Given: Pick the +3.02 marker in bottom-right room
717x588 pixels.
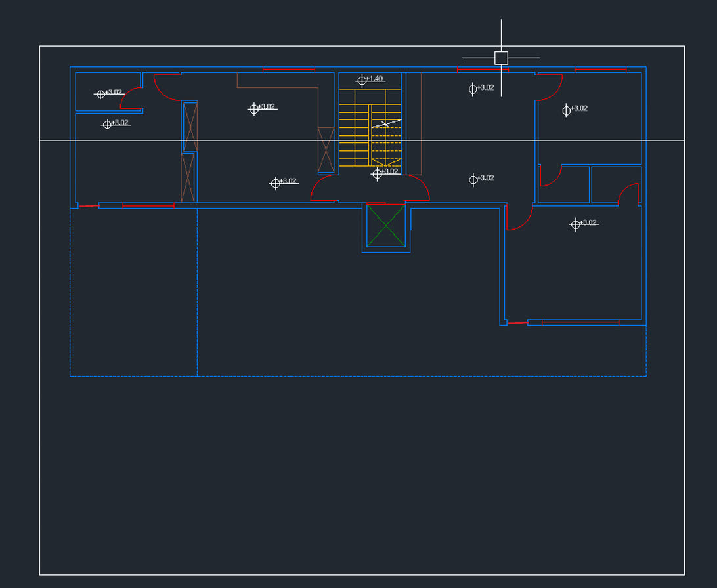Looking at the screenshot, I should click(x=576, y=224).
